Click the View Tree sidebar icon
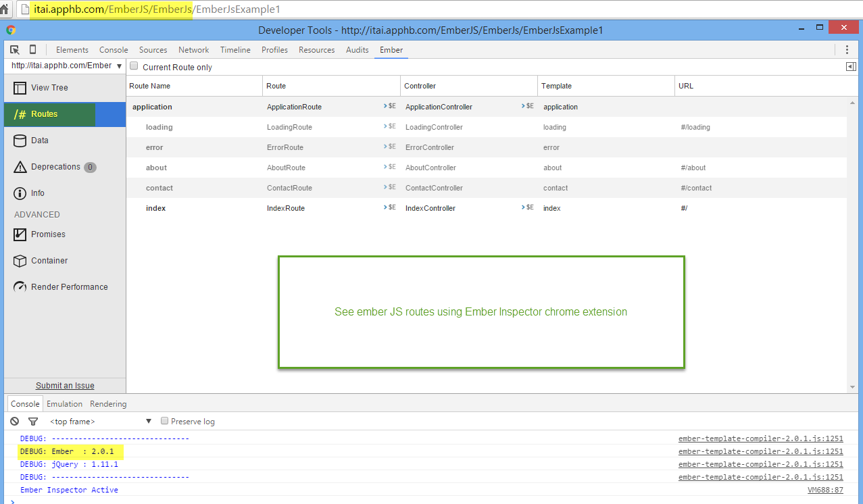Image resolution: width=863 pixels, height=504 pixels. point(20,88)
